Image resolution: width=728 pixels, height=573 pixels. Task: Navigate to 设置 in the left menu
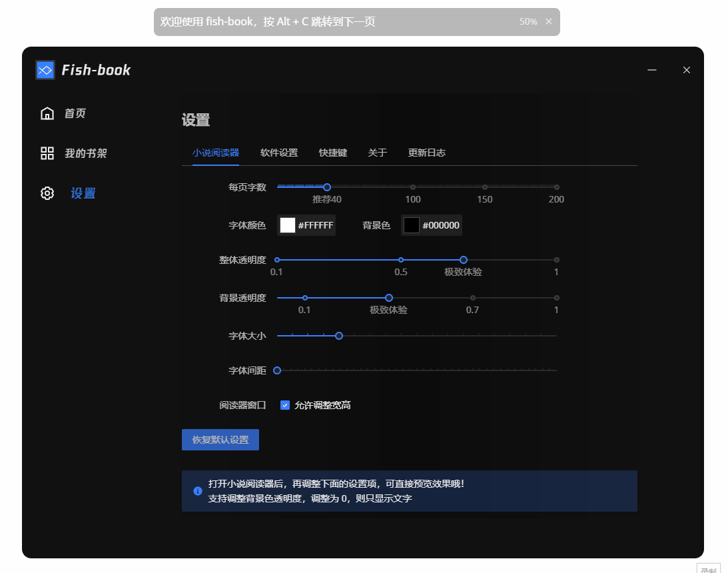pos(82,193)
